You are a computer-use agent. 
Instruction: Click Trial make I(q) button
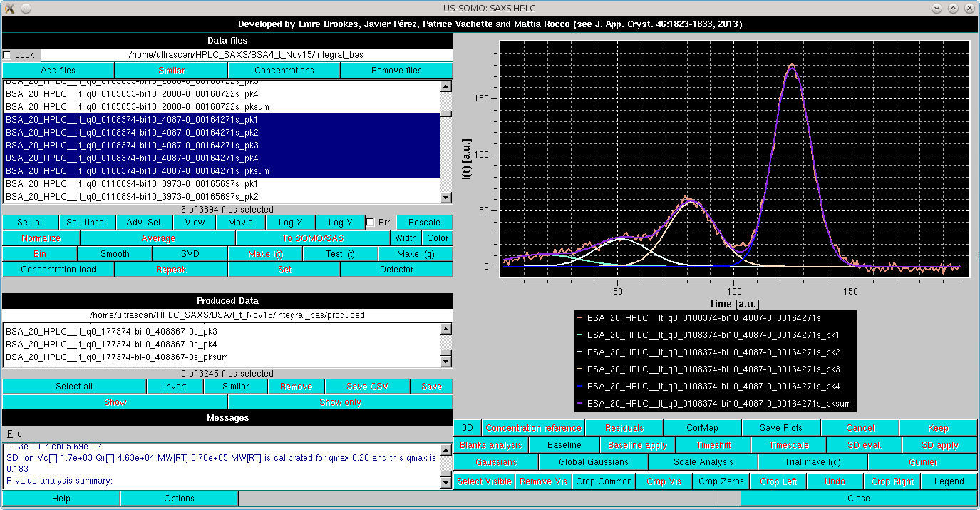tap(813, 462)
